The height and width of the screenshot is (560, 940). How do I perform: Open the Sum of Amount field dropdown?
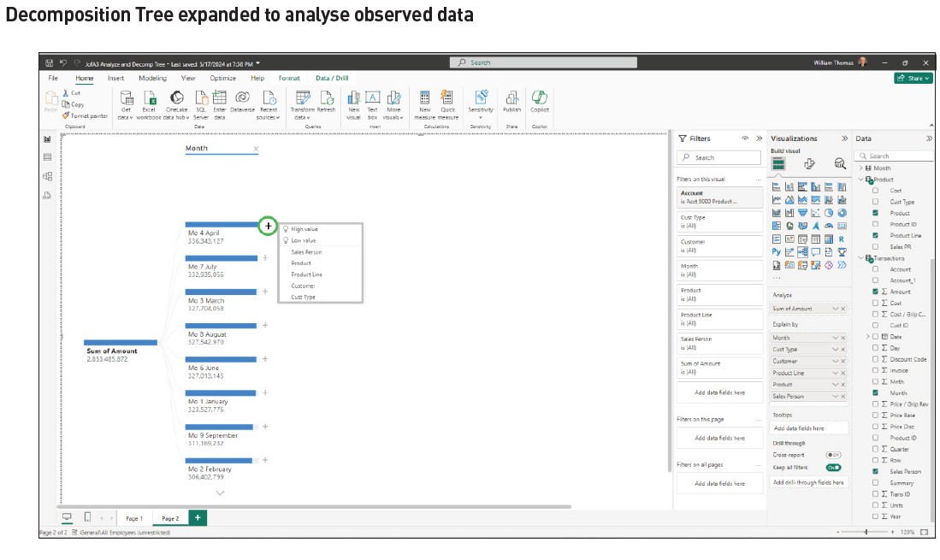coord(836,309)
